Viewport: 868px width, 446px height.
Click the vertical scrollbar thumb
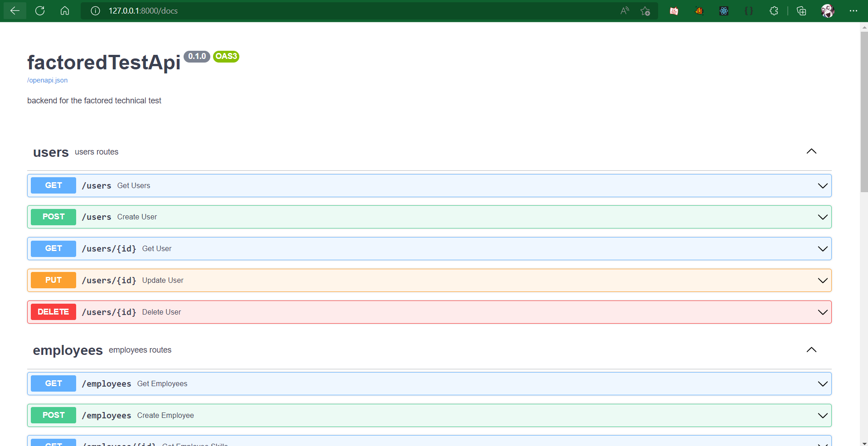pyautogui.click(x=864, y=112)
